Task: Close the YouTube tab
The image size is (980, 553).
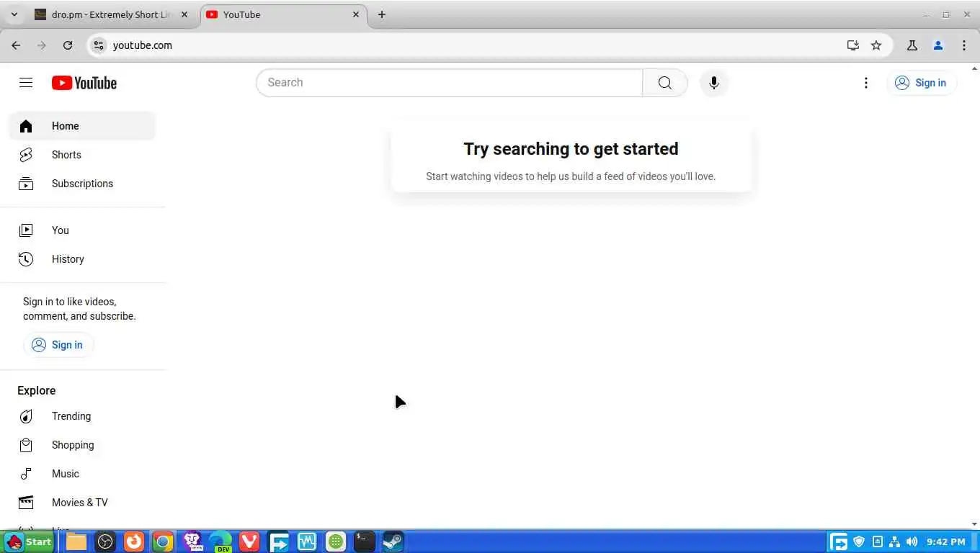Action: coord(356,14)
